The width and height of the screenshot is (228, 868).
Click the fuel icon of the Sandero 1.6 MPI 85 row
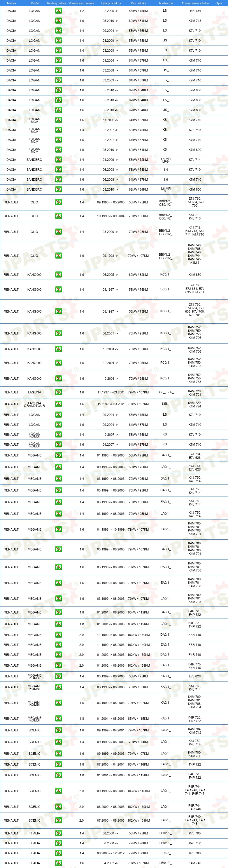pos(58,189)
